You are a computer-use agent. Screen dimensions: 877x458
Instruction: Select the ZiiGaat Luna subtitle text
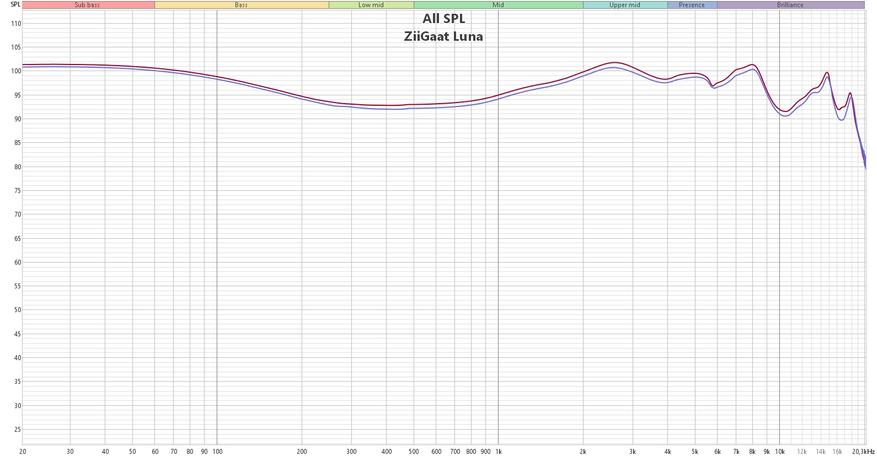pyautogui.click(x=444, y=37)
